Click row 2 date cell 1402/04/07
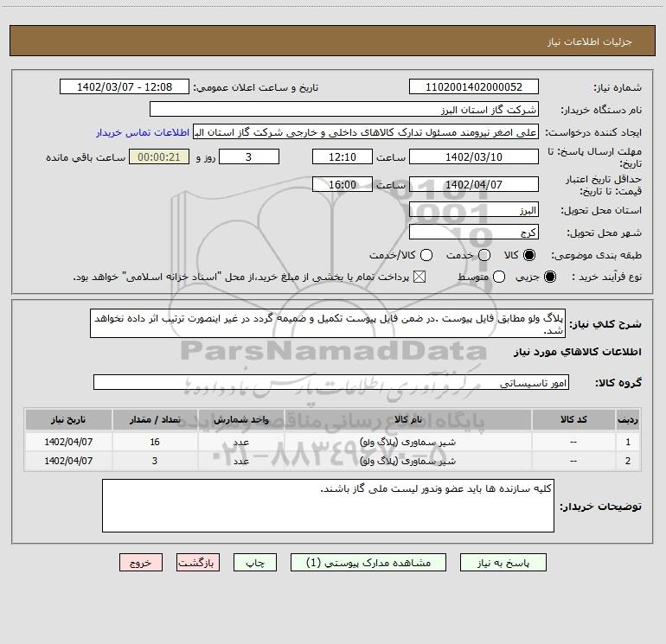Image resolution: width=666 pixels, height=644 pixels. point(68,461)
